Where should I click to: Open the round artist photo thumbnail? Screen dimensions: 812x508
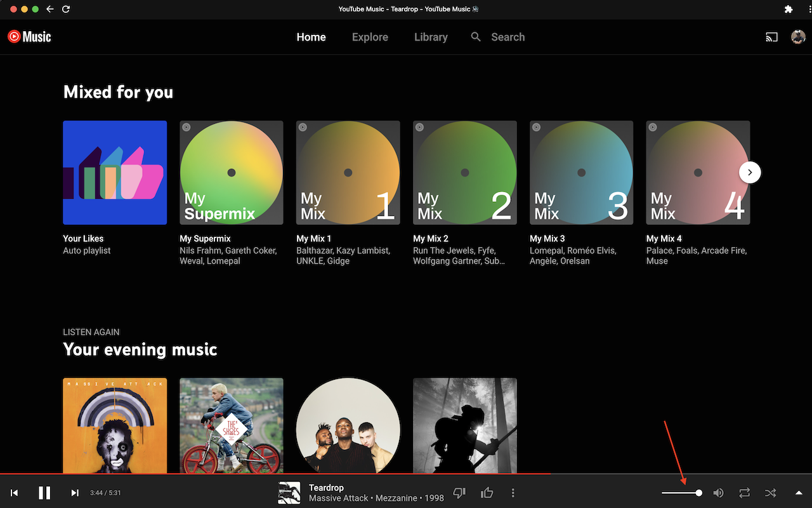pyautogui.click(x=348, y=425)
